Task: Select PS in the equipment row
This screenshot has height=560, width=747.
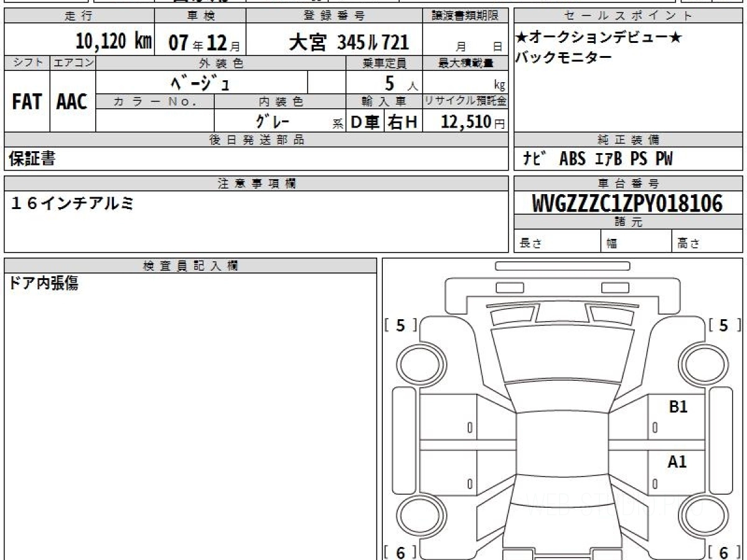Action: pyautogui.click(x=639, y=159)
